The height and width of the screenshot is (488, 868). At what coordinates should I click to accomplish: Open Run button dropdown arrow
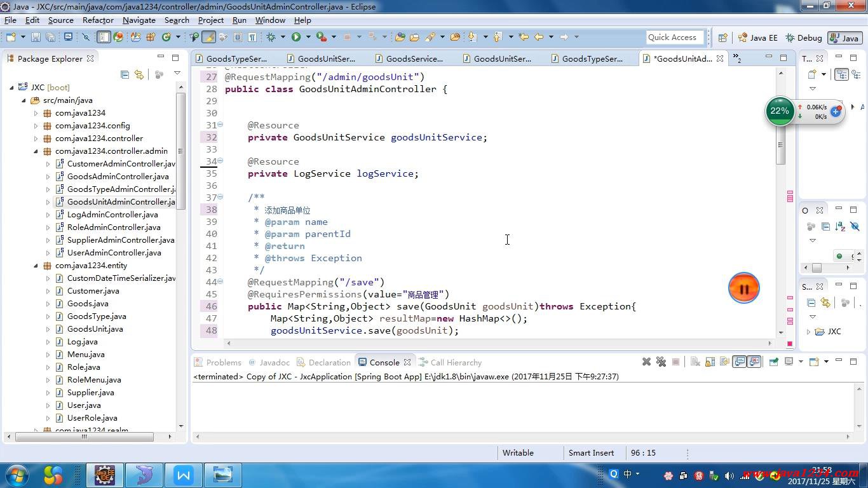click(308, 37)
